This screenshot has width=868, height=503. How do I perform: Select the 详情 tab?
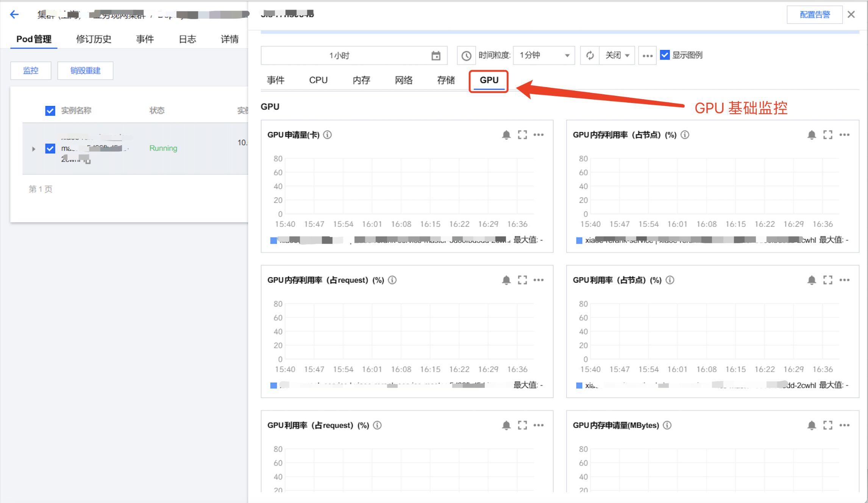[x=230, y=39]
